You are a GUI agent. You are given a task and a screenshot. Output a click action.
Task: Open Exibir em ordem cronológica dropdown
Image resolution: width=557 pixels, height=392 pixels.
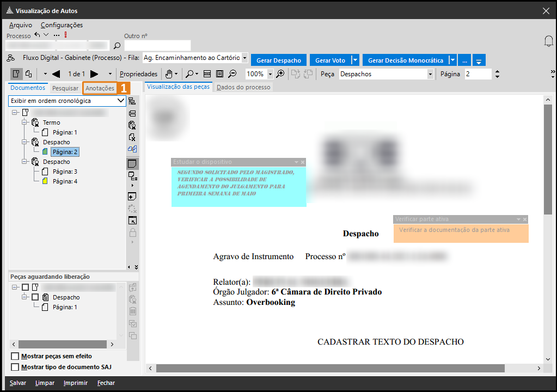point(121,101)
